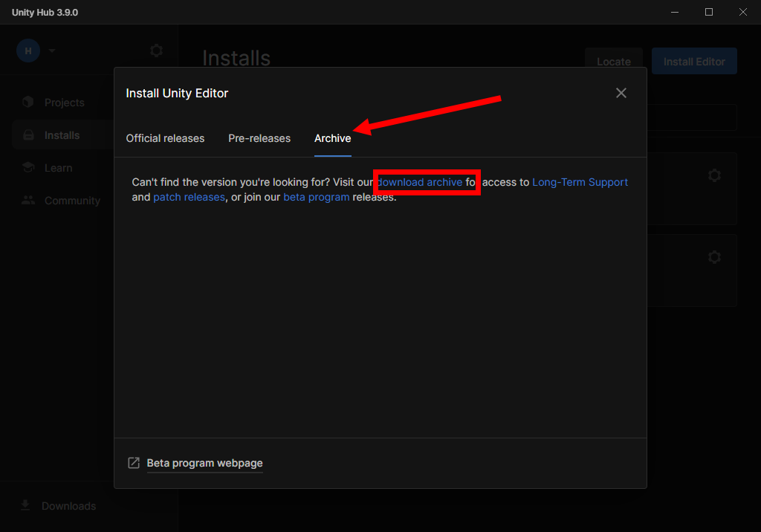Click the Locate button
761x532 pixels.
pyautogui.click(x=613, y=61)
